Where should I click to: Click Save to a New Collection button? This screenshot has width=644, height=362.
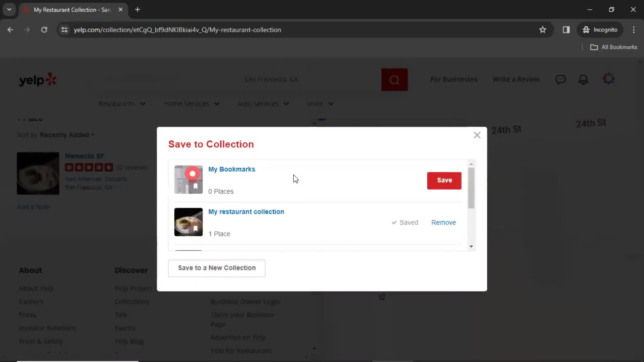217,268
